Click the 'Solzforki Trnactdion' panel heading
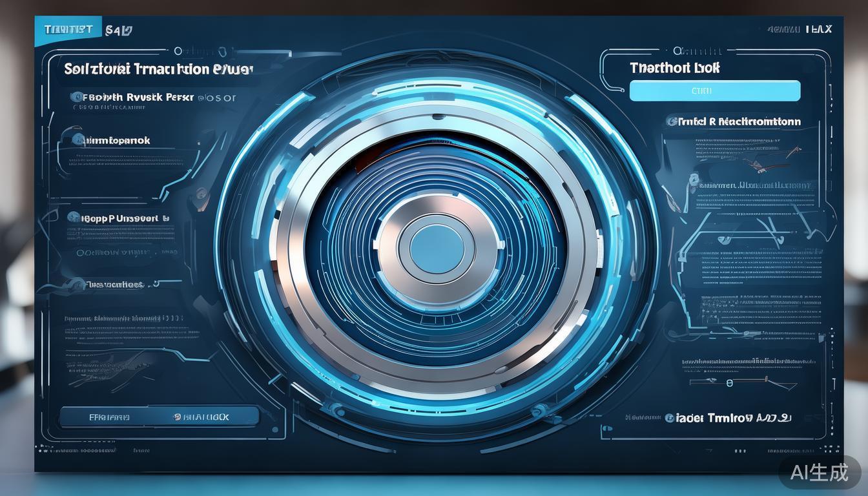The image size is (868, 496). point(158,69)
